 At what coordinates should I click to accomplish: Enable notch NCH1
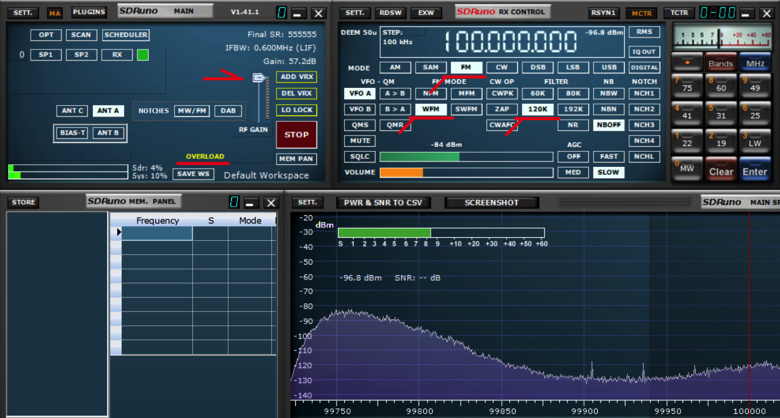[x=645, y=94]
